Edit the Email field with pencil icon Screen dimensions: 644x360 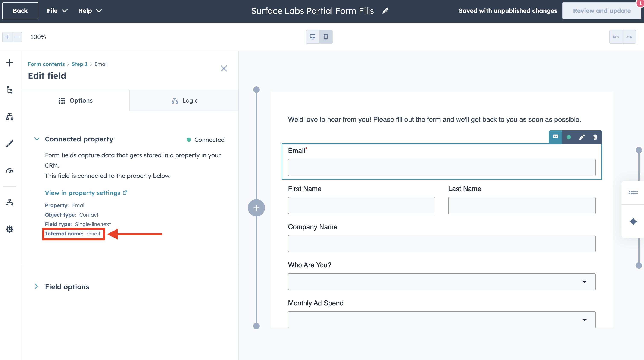click(x=582, y=137)
